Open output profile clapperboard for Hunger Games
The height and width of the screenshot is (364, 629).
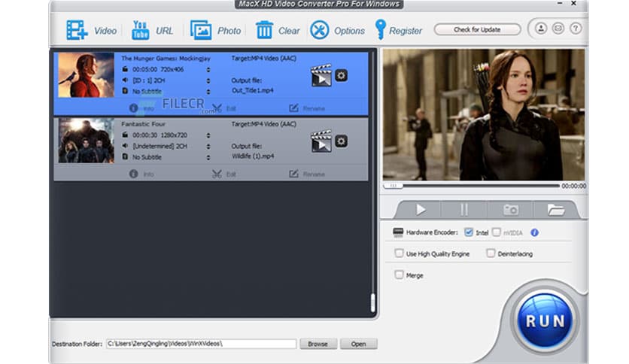point(321,75)
